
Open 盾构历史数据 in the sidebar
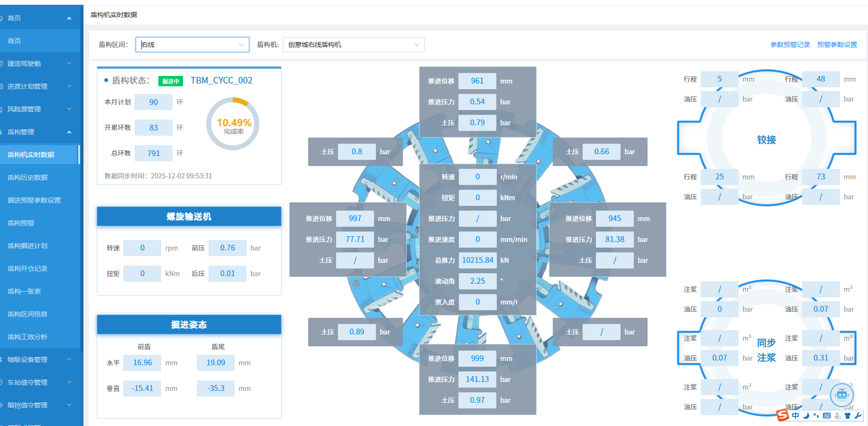coord(27,177)
